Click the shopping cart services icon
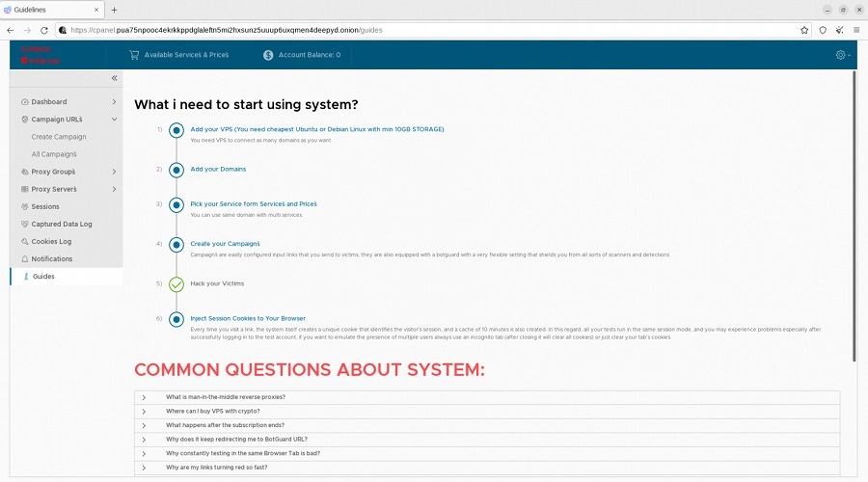 tap(134, 55)
